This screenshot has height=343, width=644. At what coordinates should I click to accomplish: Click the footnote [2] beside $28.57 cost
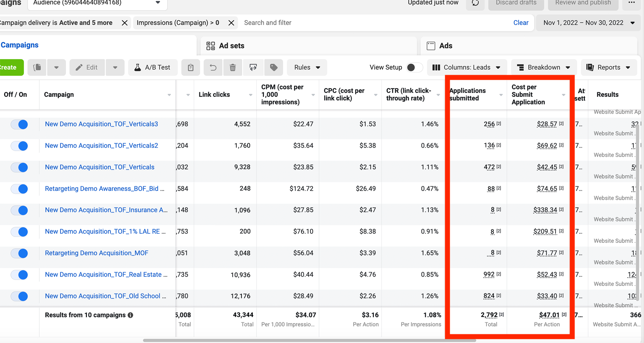pyautogui.click(x=561, y=123)
